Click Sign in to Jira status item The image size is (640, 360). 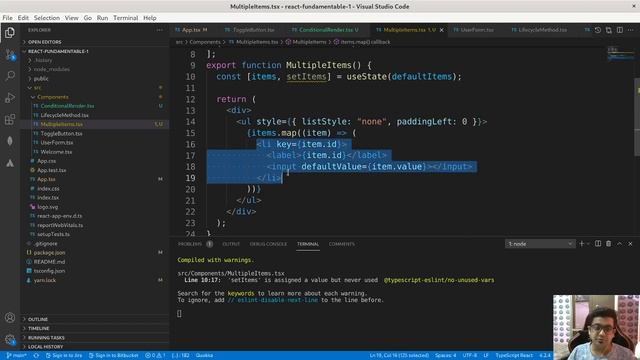64,356
